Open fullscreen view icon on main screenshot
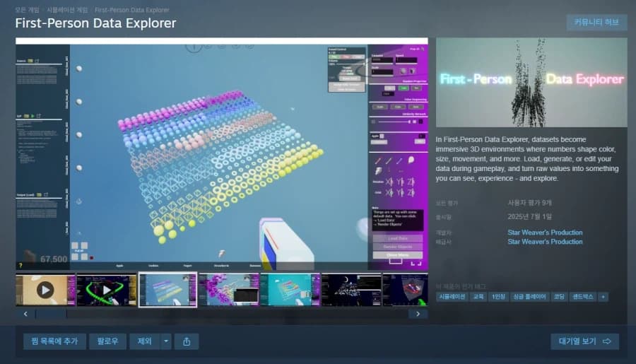 (x=416, y=263)
